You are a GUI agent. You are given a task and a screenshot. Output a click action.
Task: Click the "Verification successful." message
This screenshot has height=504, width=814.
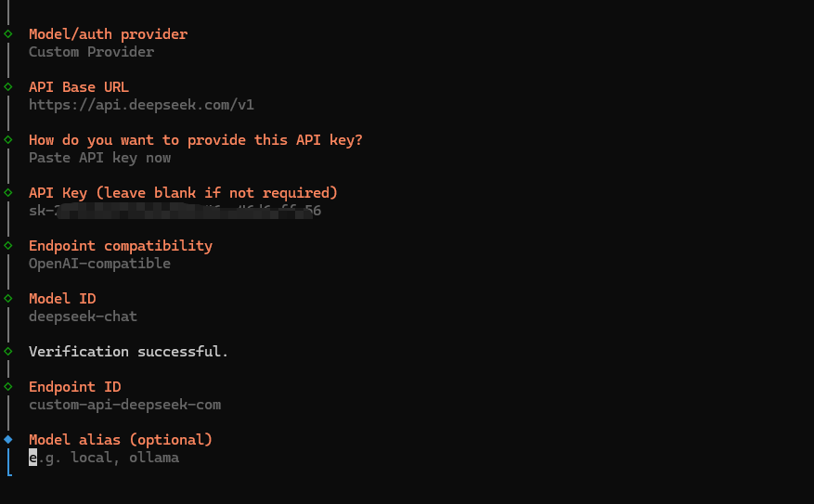128,352
